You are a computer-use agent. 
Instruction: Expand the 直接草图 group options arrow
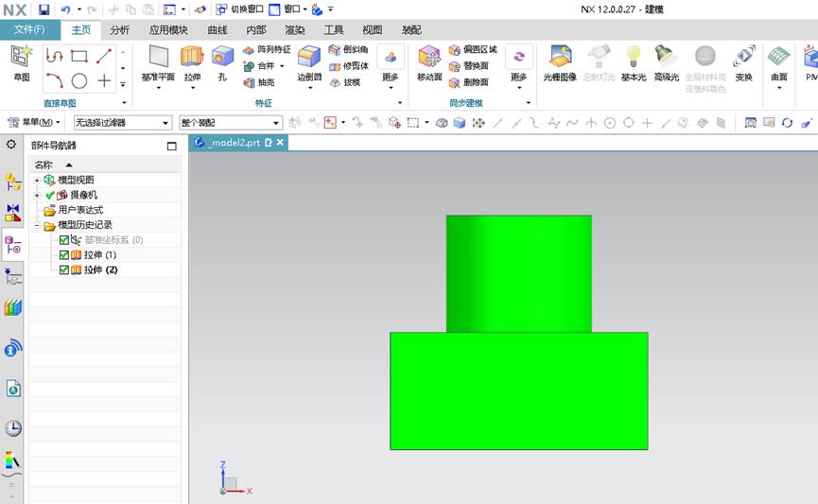124,103
